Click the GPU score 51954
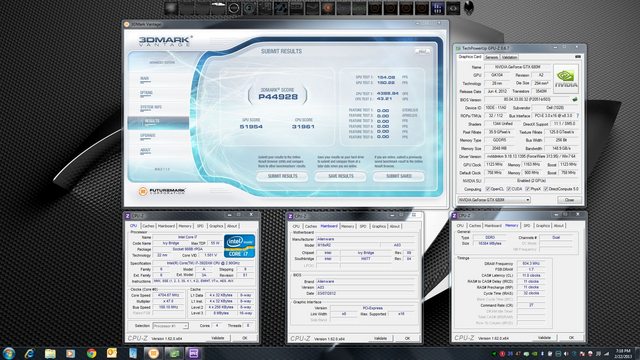 click(x=251, y=127)
